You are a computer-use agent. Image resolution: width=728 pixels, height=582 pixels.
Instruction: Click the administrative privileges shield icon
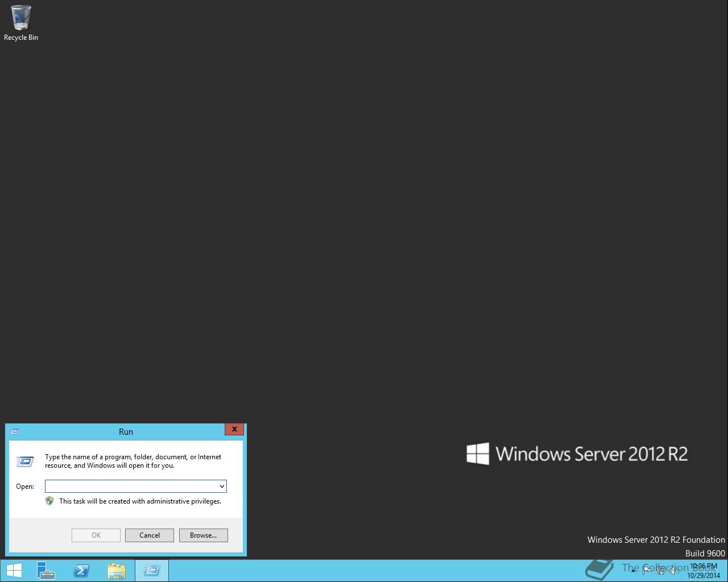[x=49, y=501]
